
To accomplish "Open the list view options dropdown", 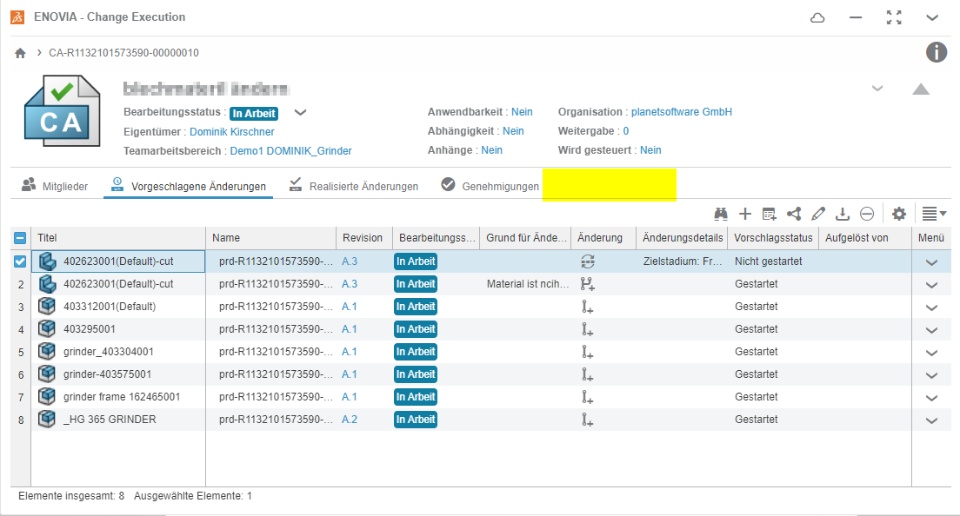I will [934, 214].
